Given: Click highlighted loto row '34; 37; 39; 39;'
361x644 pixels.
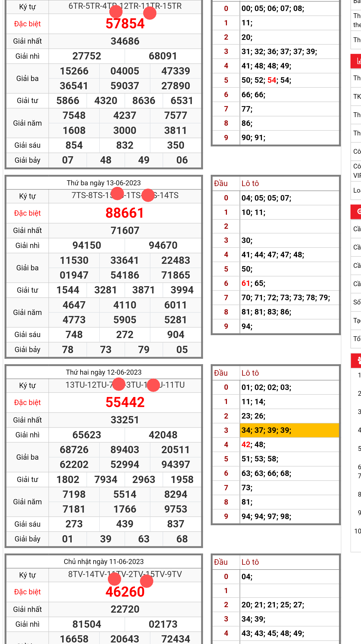Looking at the screenshot, I should coord(289,430).
